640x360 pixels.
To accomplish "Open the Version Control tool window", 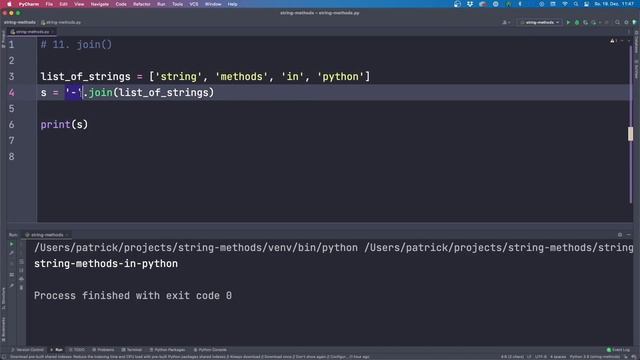I will tap(27, 350).
